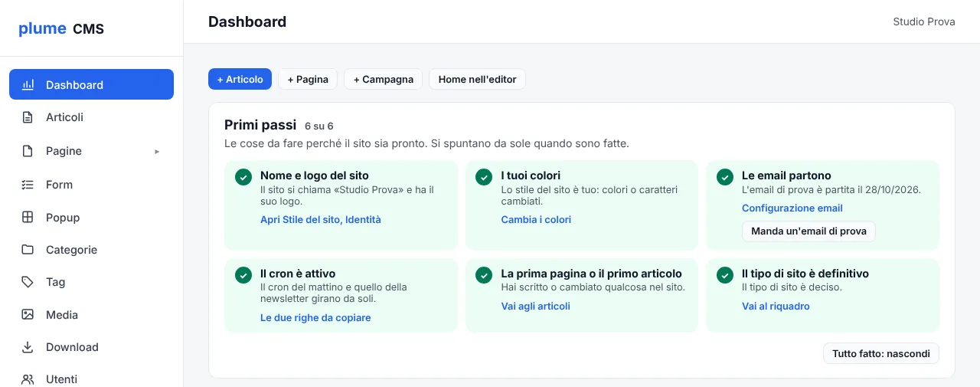Screen dimensions: 980x387
Task: Open Categorie from the sidebar
Action: tap(91, 250)
